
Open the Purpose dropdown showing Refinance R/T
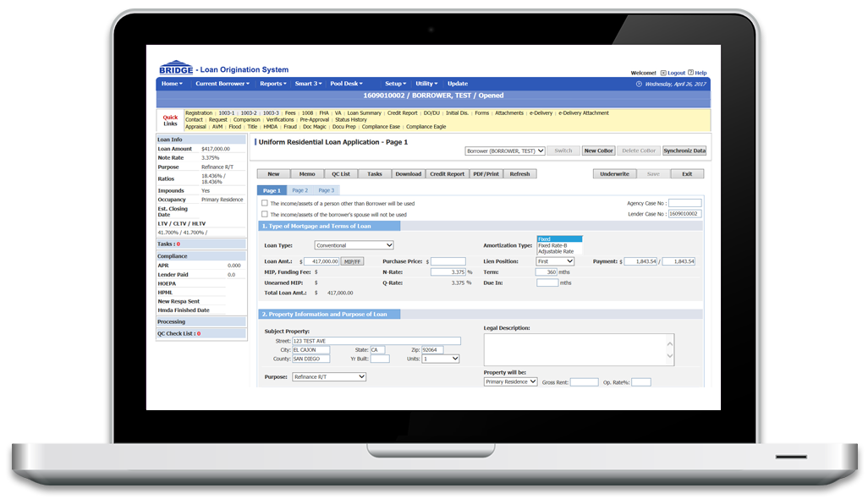point(328,377)
